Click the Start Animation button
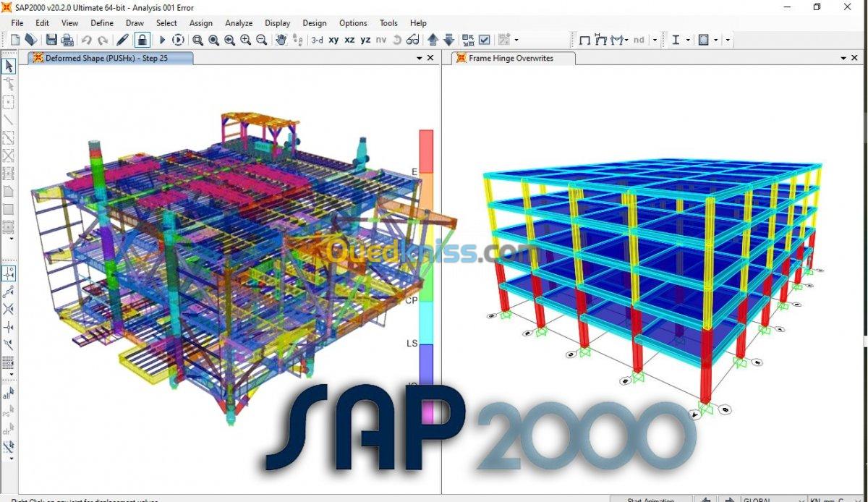The image size is (868, 502). point(650,499)
